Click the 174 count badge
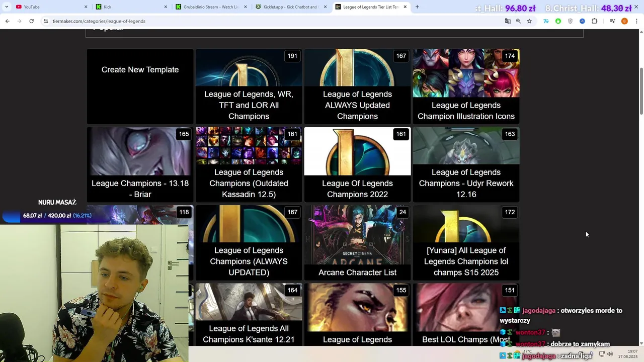 [510, 56]
